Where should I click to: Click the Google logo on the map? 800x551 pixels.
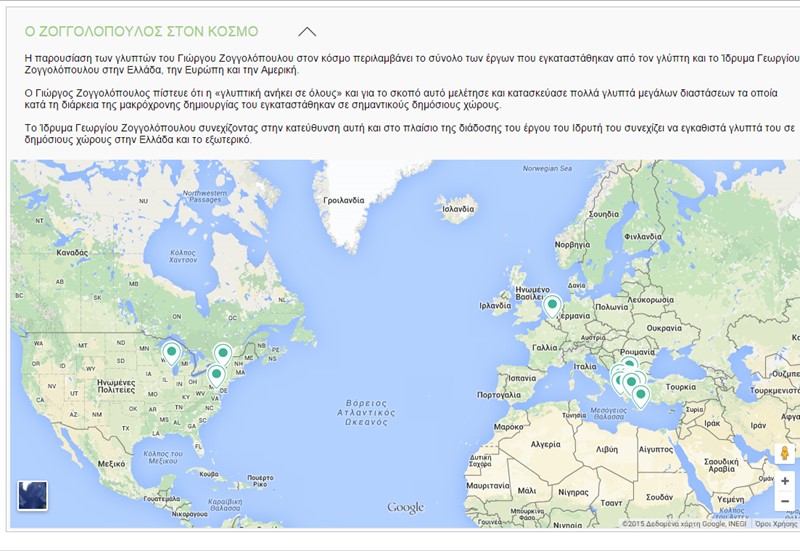coord(406,508)
